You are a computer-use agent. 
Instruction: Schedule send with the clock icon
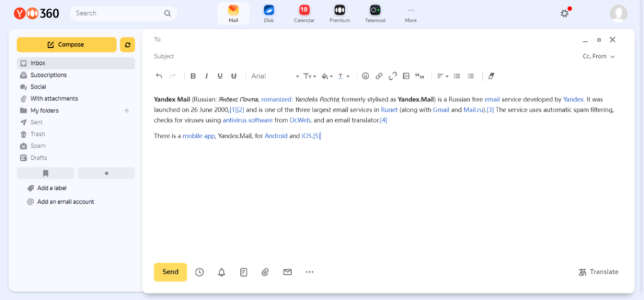[199, 272]
